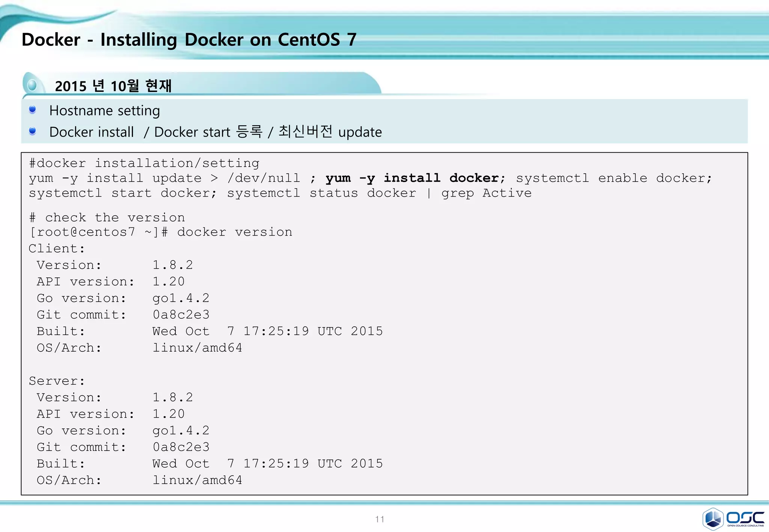
Task: Click the 'Server:' section label
Action: coord(57,381)
